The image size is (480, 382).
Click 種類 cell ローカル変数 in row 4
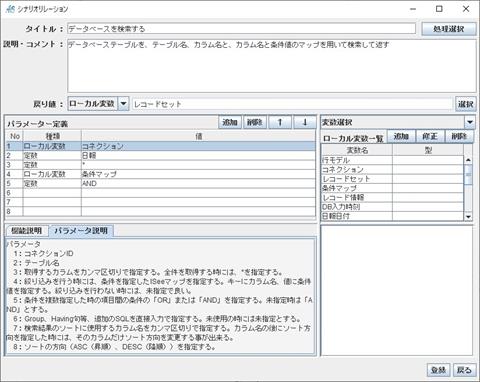coord(52,174)
